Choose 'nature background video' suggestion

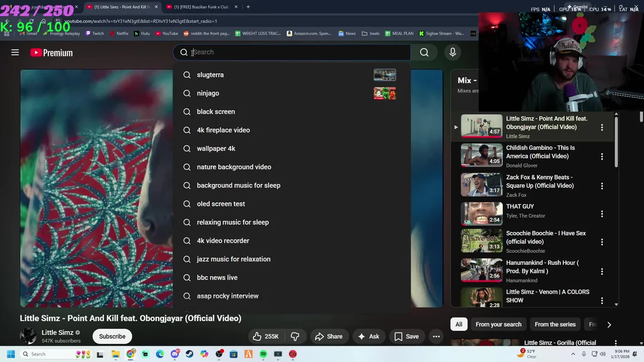point(292,167)
